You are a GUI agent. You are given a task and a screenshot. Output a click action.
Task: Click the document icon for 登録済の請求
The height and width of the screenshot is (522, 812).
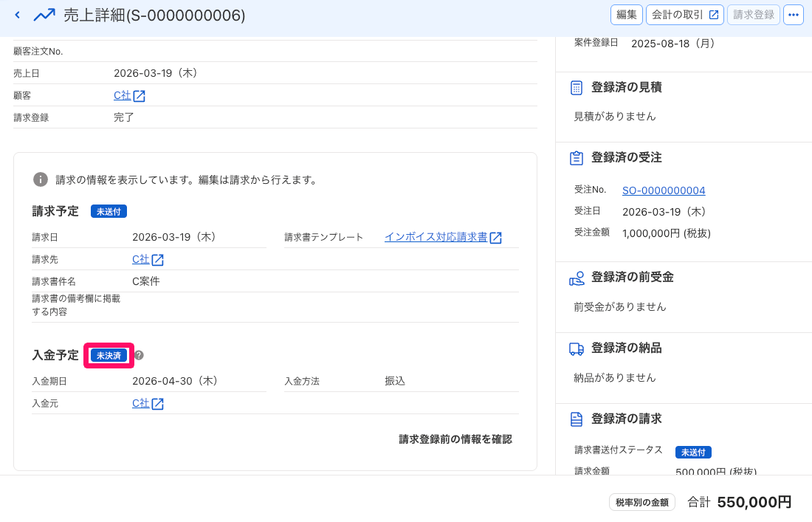point(577,419)
